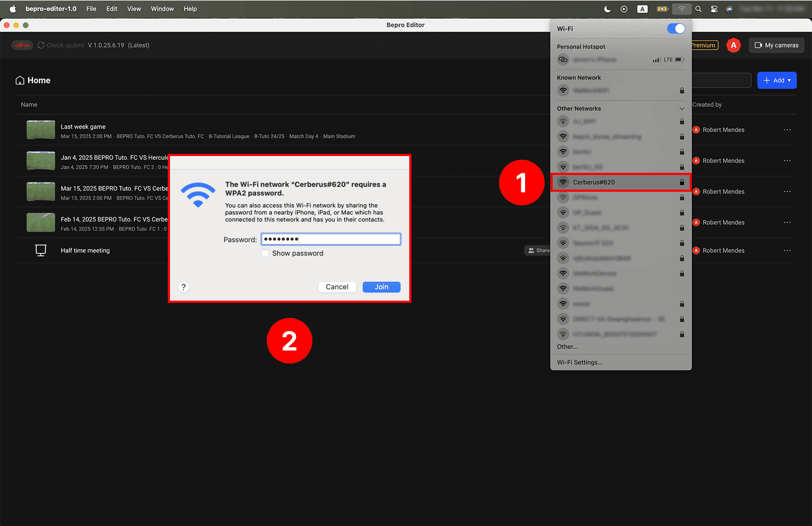Click the Name column header
Screen dimensions: 812x526
(x=29, y=105)
